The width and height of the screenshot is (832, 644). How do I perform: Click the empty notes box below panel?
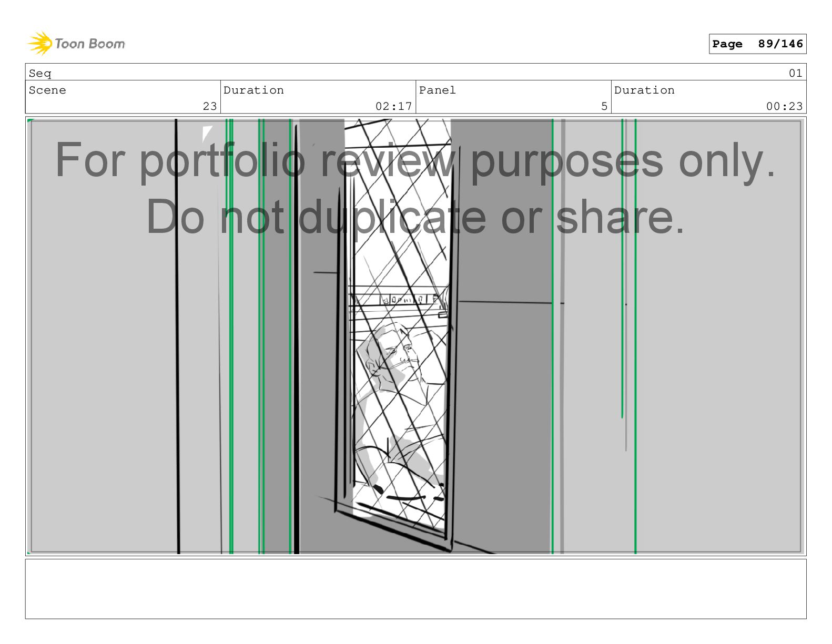(415, 589)
